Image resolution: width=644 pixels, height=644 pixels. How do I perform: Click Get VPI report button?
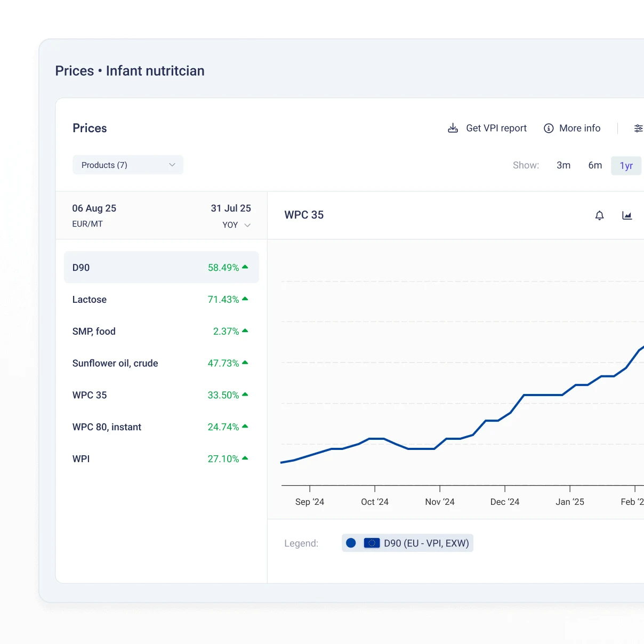coord(487,128)
